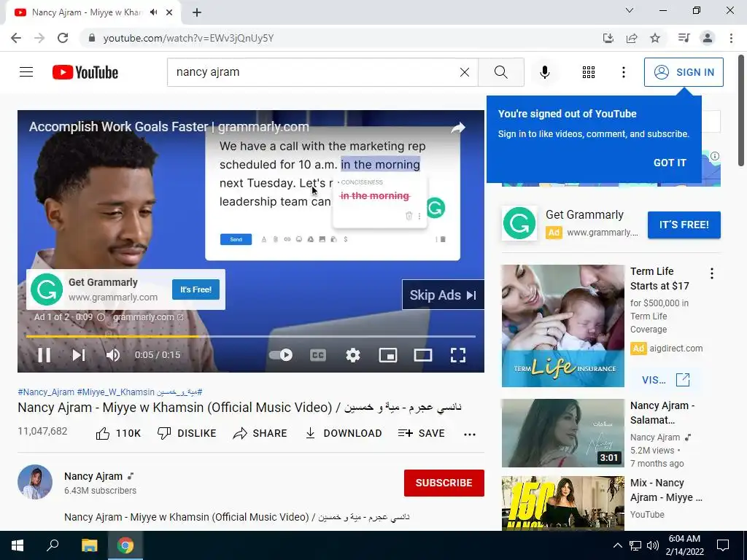Open the Windows Start menu
747x560 pixels.
(18, 545)
